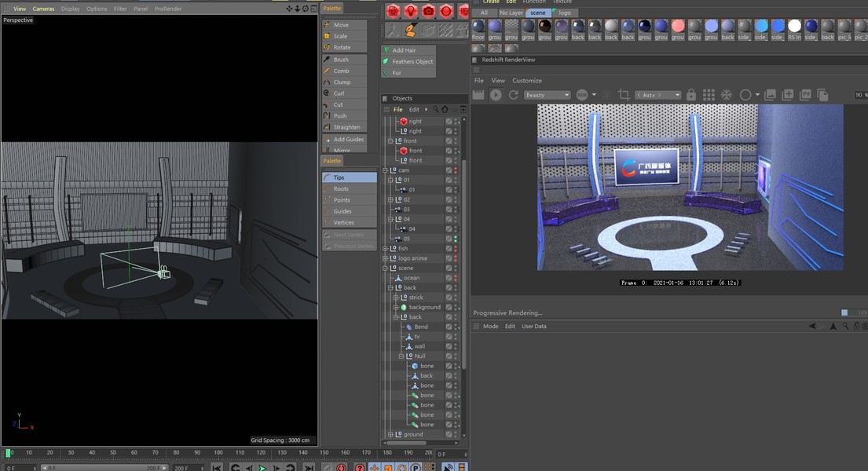Select Tips hair selection mode
868x471 pixels.
[350, 177]
